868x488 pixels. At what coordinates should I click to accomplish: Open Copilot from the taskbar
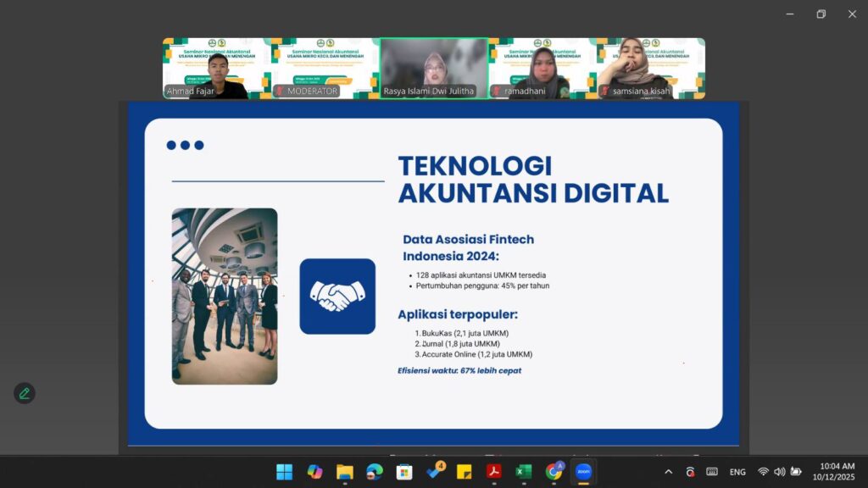coord(314,472)
